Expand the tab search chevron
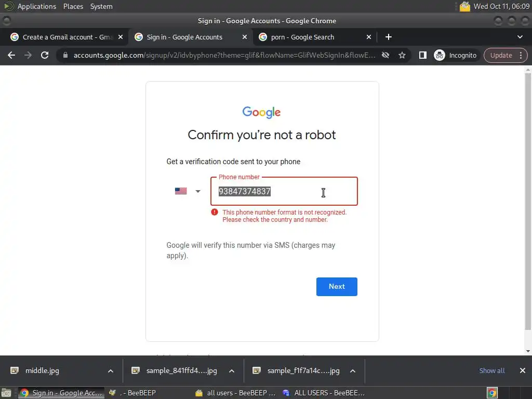 point(520,37)
